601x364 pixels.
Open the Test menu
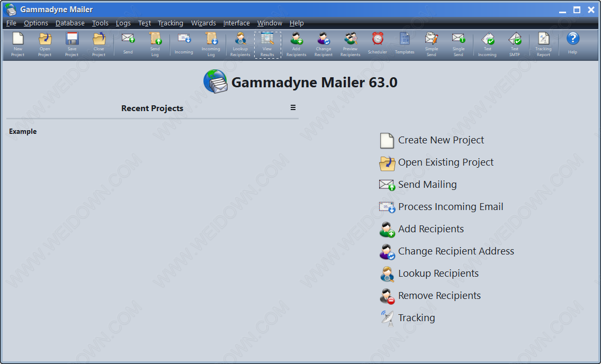point(145,23)
